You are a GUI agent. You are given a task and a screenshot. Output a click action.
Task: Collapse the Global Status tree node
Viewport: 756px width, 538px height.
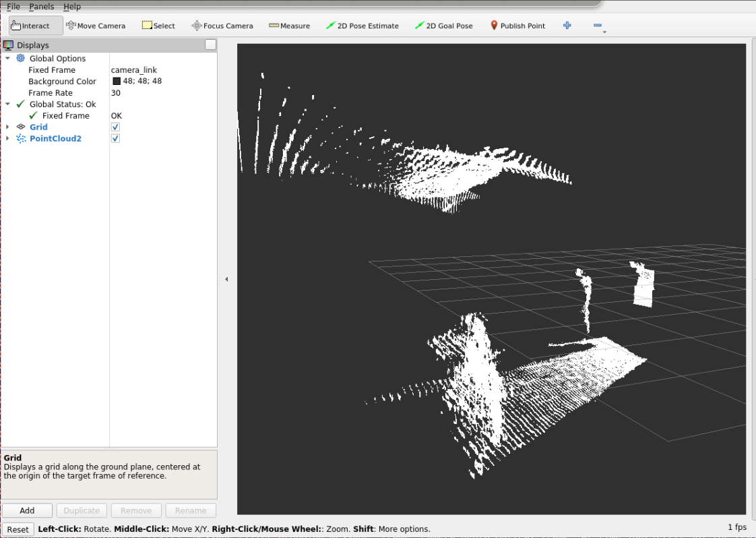pos(7,104)
